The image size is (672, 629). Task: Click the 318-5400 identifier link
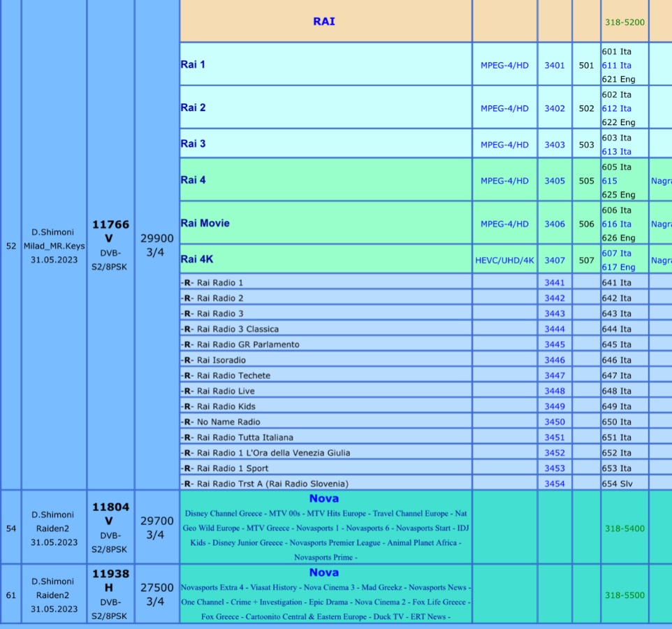(624, 528)
